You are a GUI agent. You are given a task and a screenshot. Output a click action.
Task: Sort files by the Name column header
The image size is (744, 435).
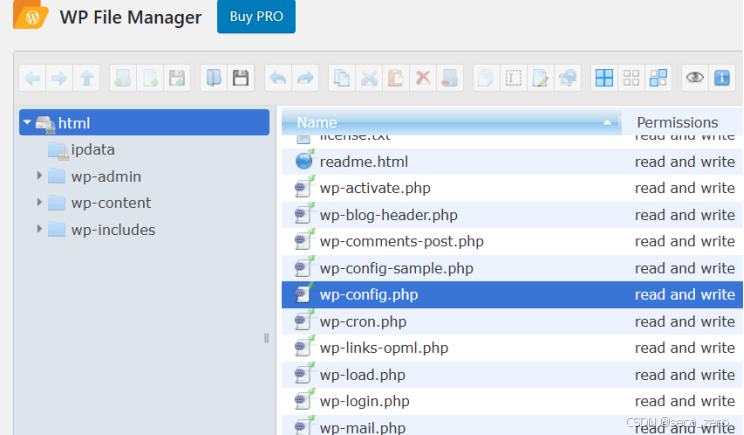point(451,122)
